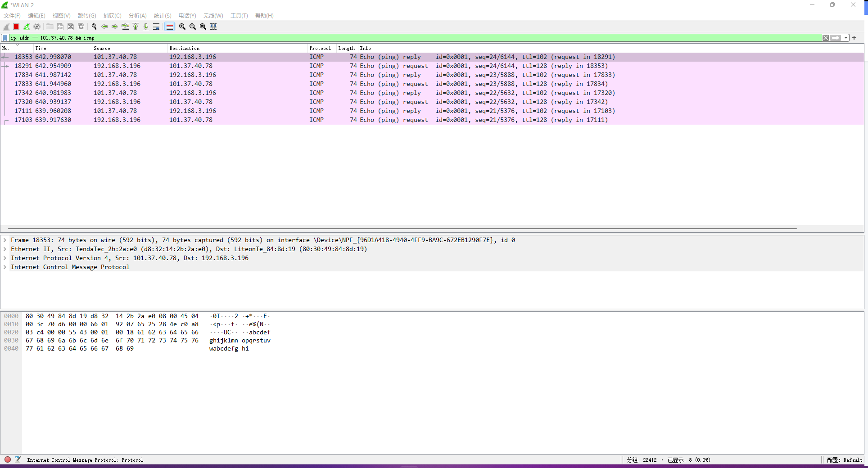
Task: Expand the Internet Control Message Protocol section
Action: [5, 267]
